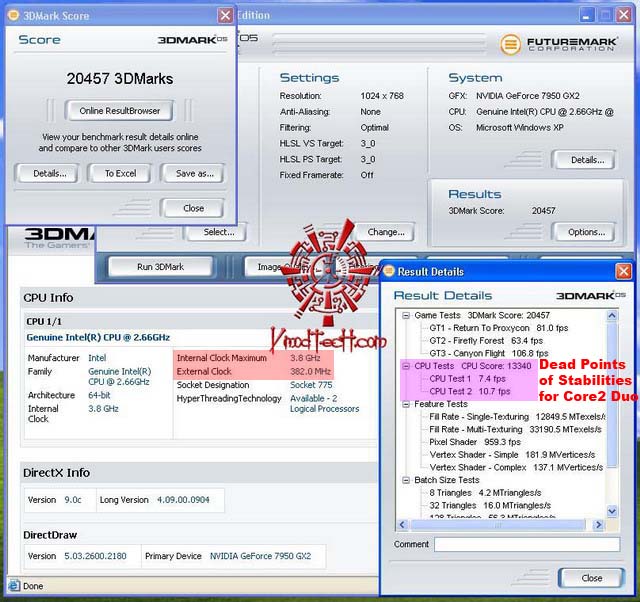Collapse the CPU Tests tree node
The image size is (640, 602).
click(406, 366)
